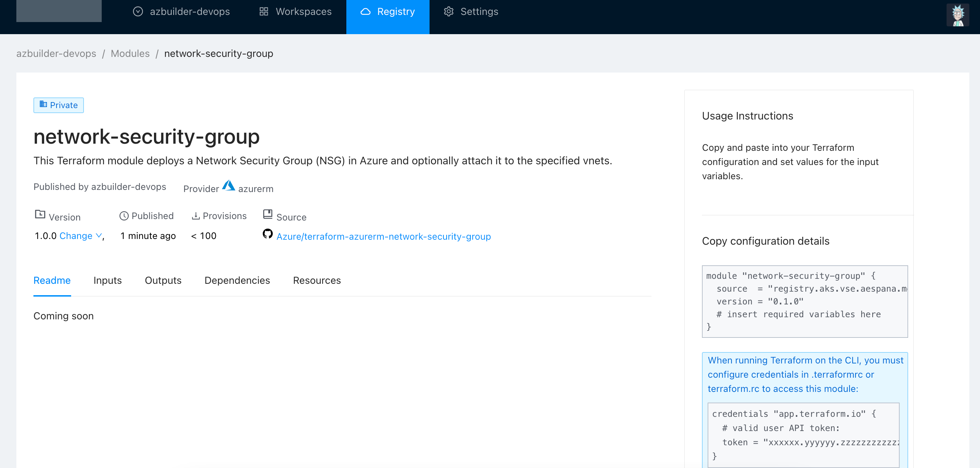This screenshot has height=468, width=980.
Task: Click azbuilder-devops breadcrumb link
Action: point(56,53)
